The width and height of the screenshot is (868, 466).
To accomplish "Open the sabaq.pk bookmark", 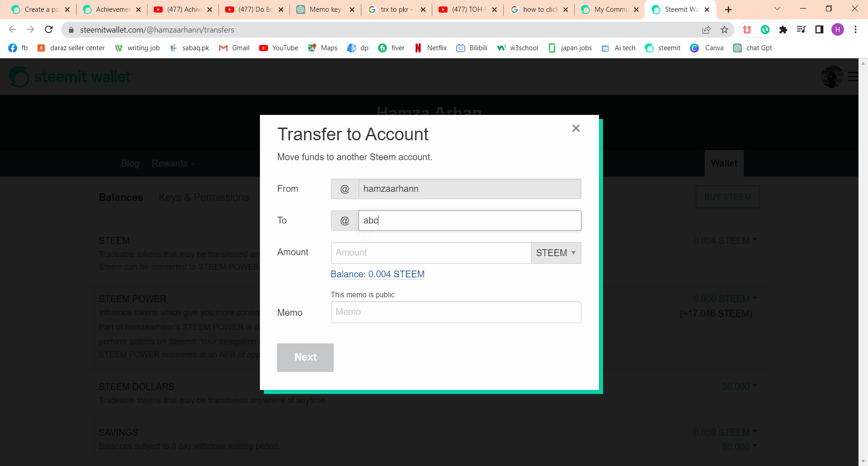I will point(189,48).
